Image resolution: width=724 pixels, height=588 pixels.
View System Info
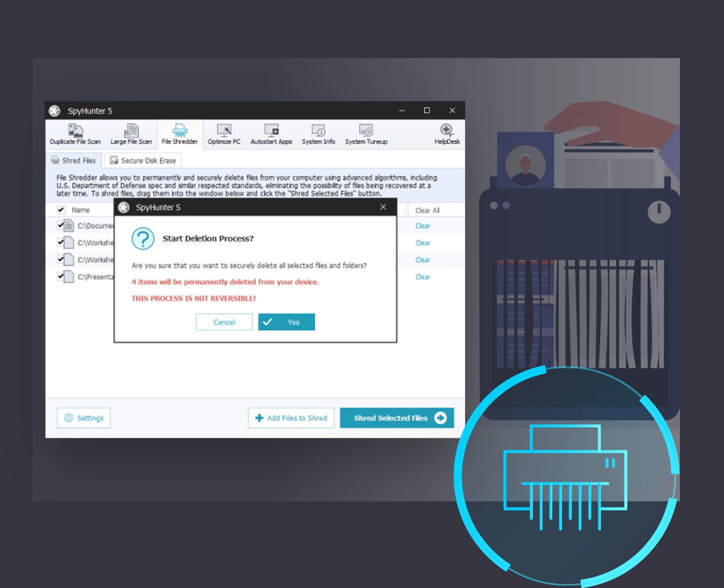point(318,133)
